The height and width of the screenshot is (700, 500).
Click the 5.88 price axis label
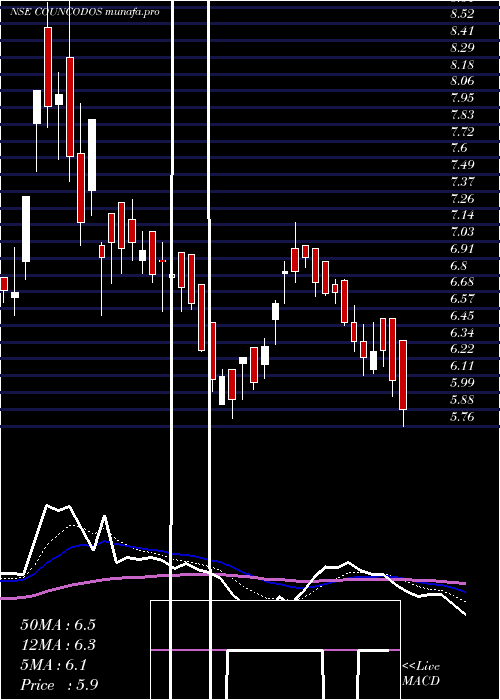click(462, 400)
